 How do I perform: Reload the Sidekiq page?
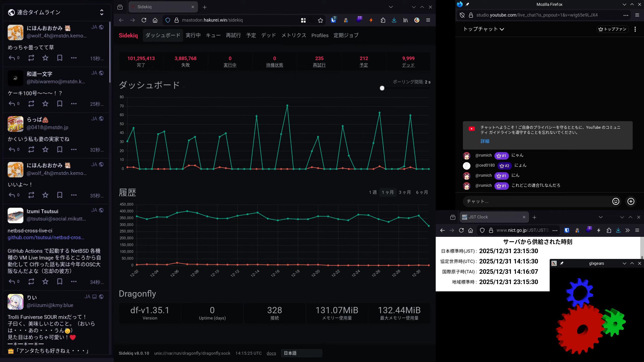144,20
